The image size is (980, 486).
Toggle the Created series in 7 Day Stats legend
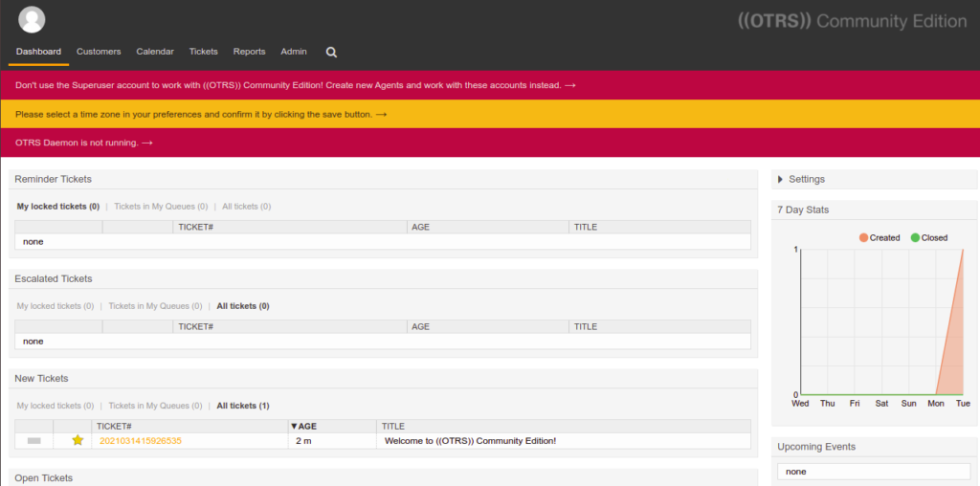880,237
